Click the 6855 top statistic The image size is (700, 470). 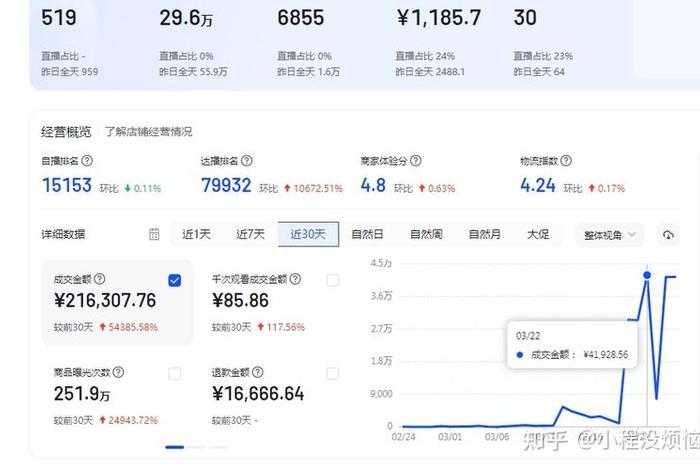(300, 18)
